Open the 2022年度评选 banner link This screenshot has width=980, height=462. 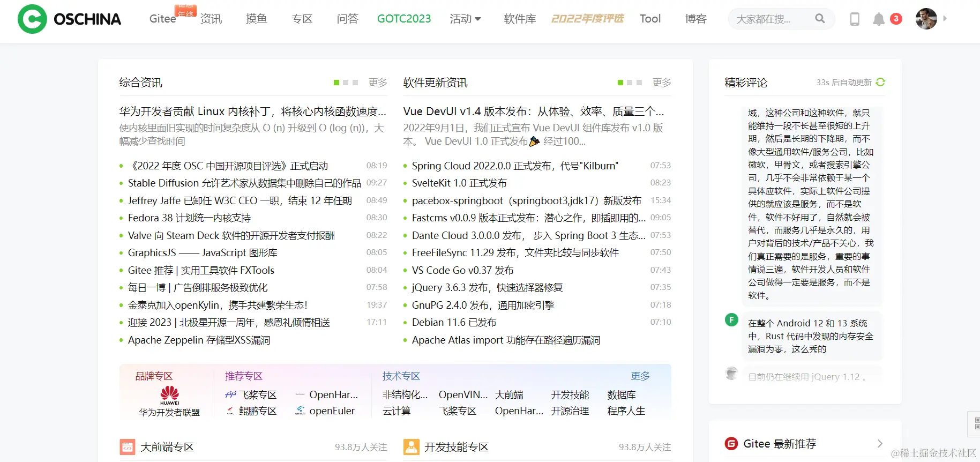588,19
